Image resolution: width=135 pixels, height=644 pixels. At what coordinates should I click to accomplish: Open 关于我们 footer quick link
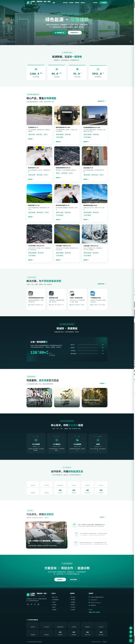[73, 607]
